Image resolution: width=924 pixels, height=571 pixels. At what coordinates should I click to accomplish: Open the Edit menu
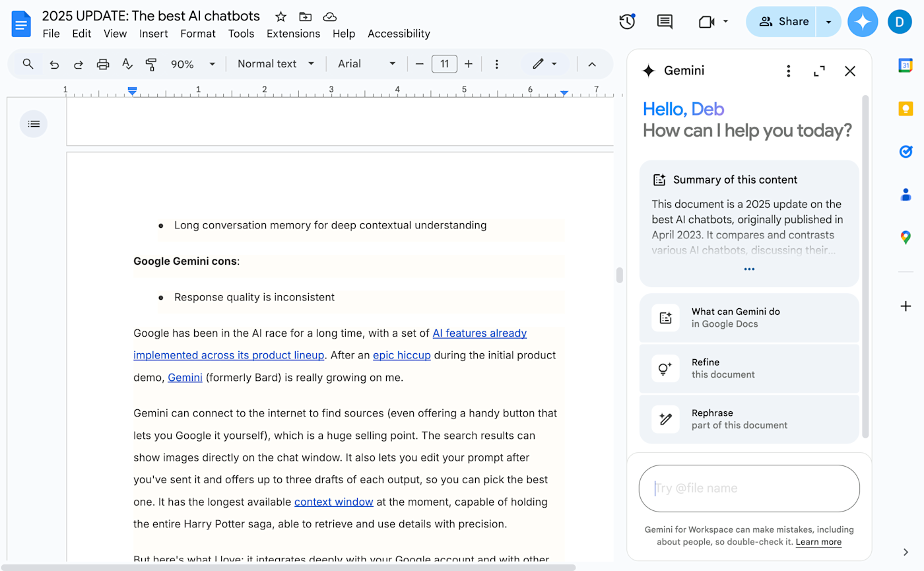(x=82, y=34)
